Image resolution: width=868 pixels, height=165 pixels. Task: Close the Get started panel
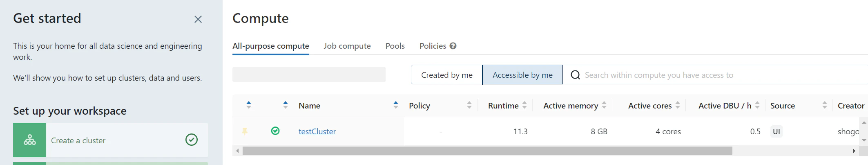(198, 19)
